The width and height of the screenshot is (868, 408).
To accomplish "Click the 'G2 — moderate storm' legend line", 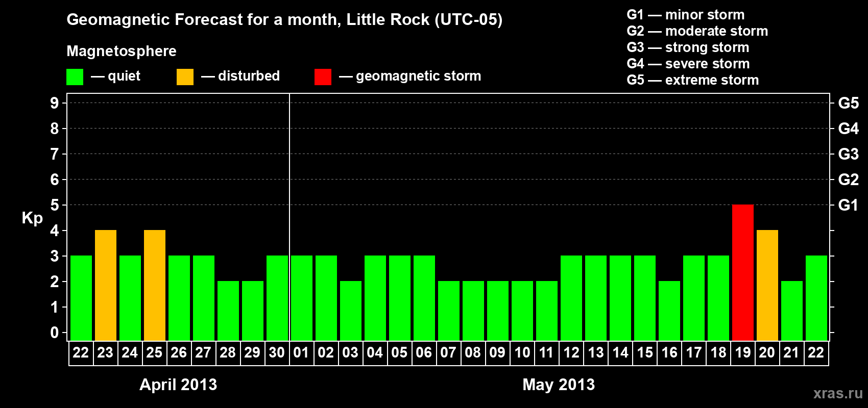I will pos(697,31).
